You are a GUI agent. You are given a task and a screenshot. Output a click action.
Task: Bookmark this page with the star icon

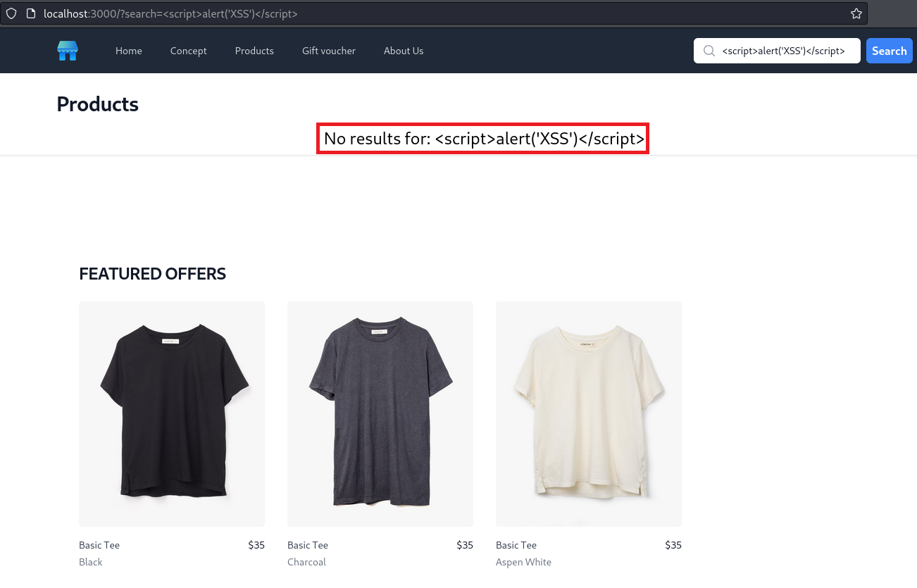[x=856, y=13]
